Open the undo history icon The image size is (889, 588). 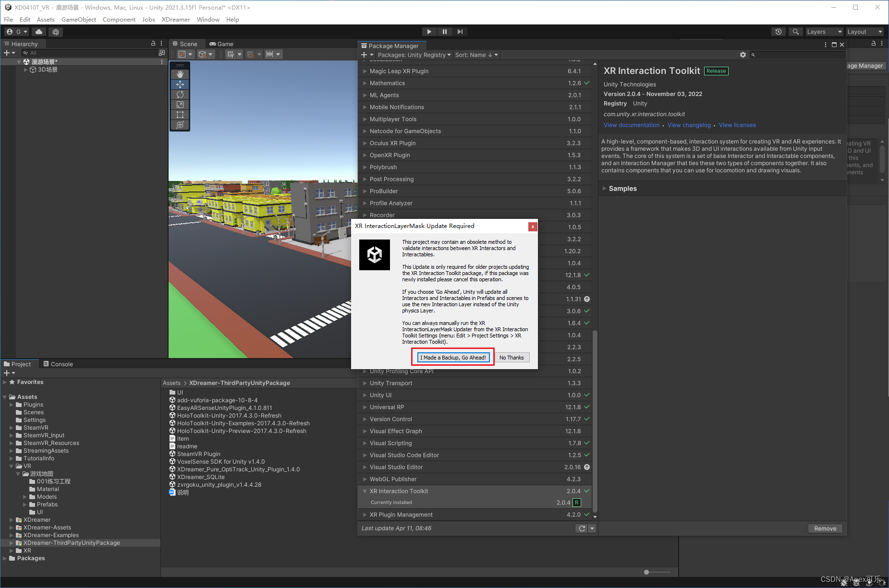pyautogui.click(x=779, y=32)
